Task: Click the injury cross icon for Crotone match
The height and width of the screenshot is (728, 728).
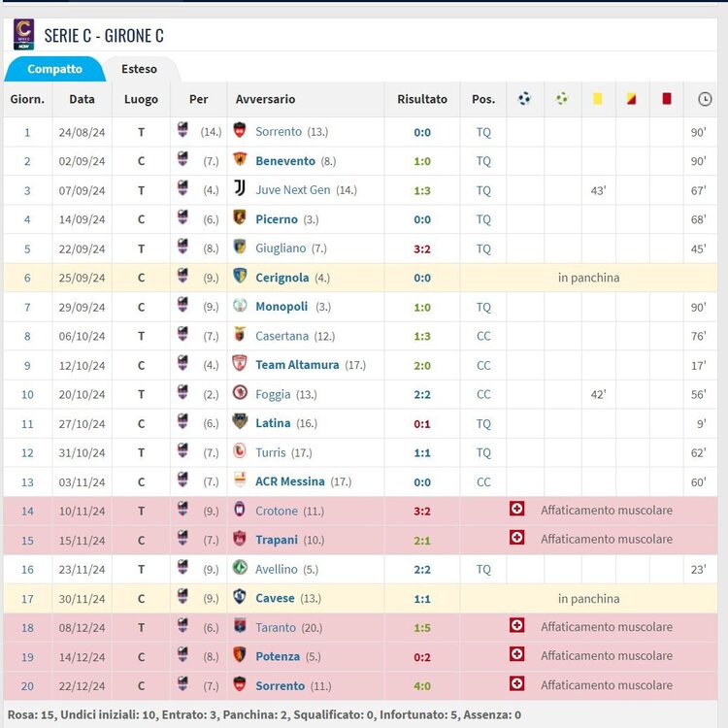Action: pyautogui.click(x=516, y=509)
